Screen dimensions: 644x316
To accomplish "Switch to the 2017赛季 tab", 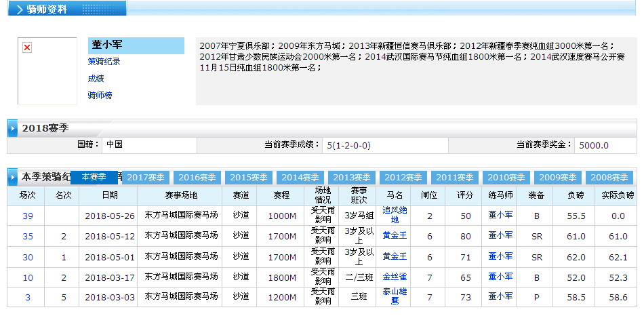I will point(146,178).
